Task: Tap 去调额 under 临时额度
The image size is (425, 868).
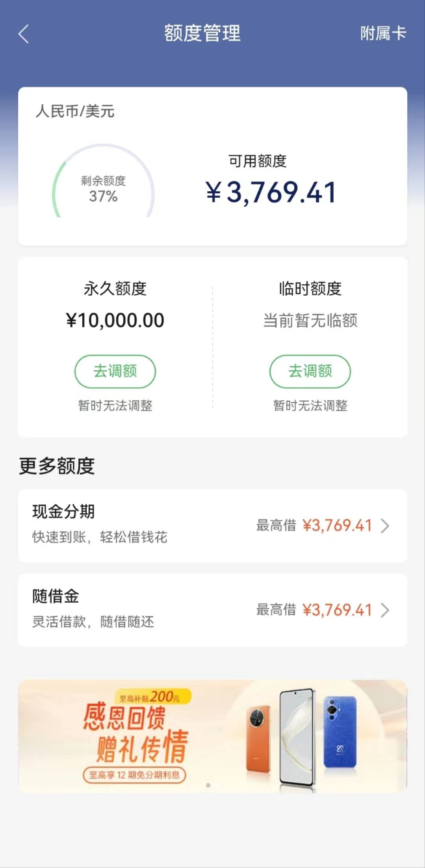Action: pos(310,371)
